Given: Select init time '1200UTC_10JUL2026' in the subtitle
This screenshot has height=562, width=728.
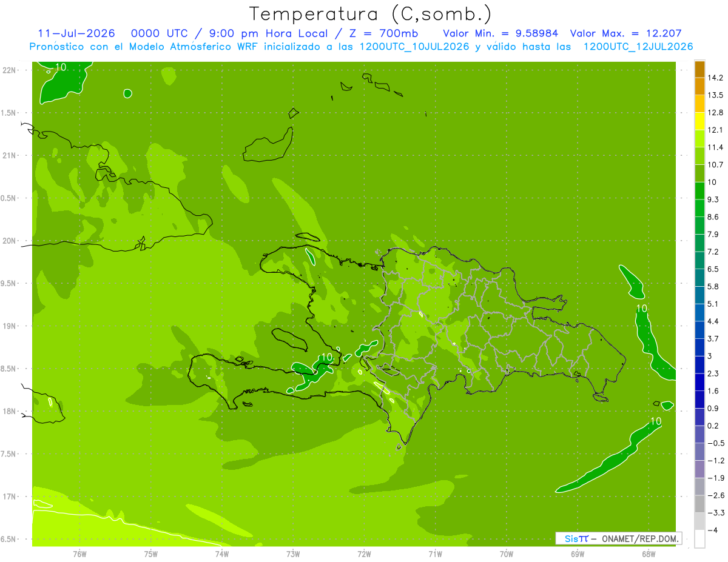Looking at the screenshot, I should [414, 47].
